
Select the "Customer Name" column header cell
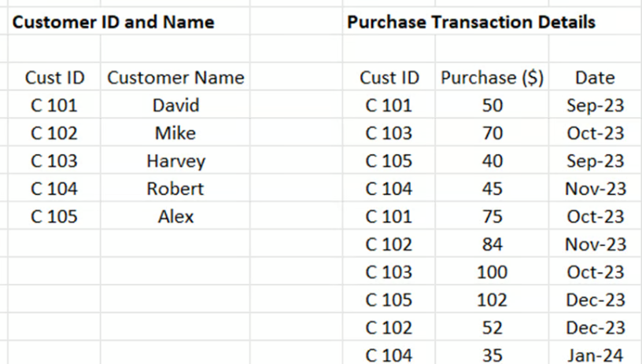pos(175,78)
